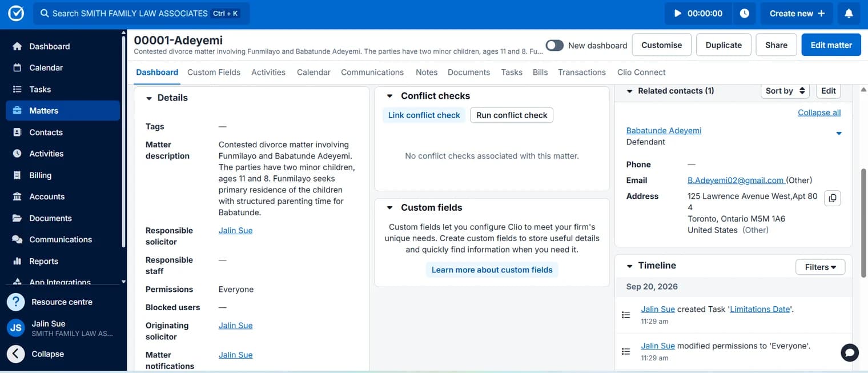Open Documents in the sidebar

tap(63, 218)
